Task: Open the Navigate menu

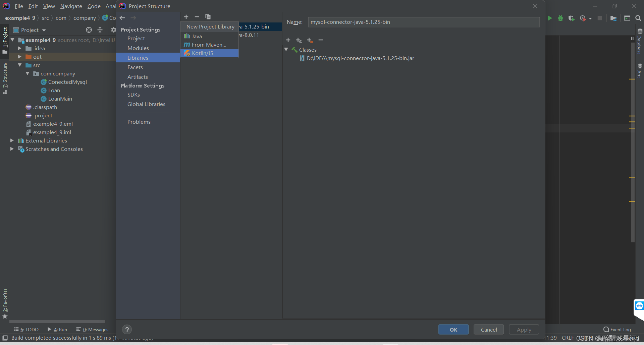Action: click(71, 6)
